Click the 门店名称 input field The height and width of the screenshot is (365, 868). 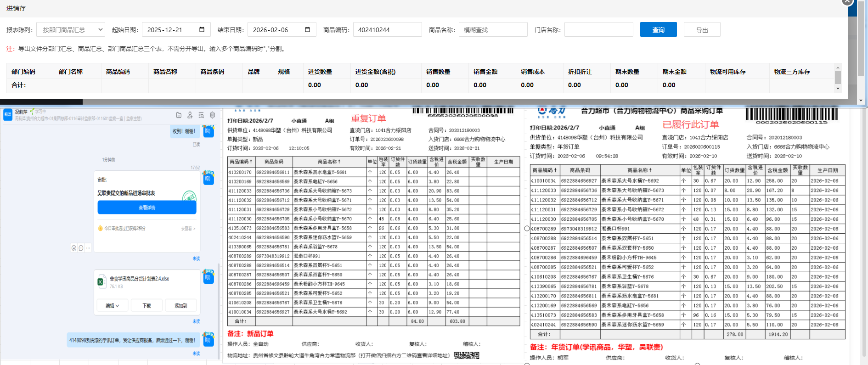click(x=598, y=30)
